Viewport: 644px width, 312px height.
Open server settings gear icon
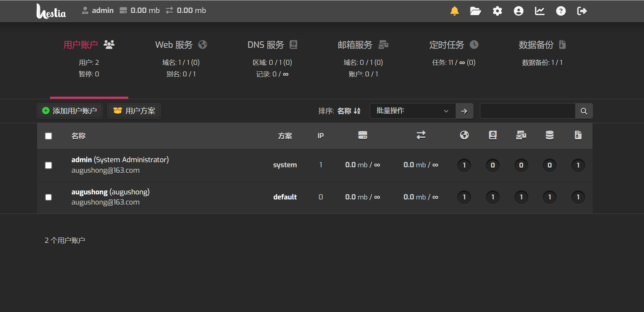click(x=497, y=11)
